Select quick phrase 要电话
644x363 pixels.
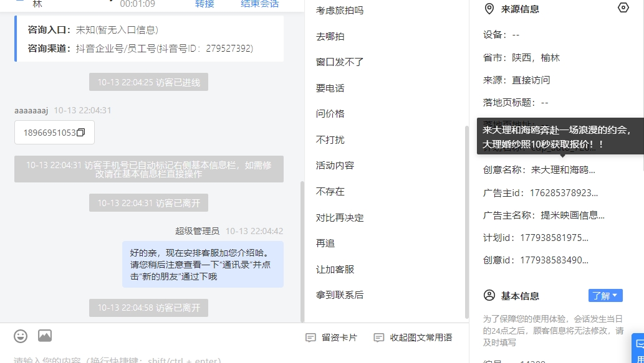point(330,88)
